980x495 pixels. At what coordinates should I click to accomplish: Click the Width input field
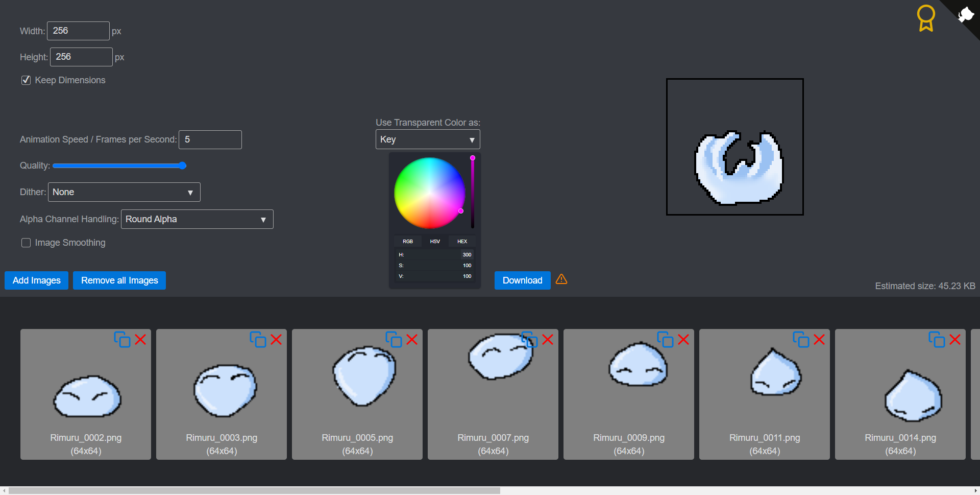pyautogui.click(x=78, y=31)
